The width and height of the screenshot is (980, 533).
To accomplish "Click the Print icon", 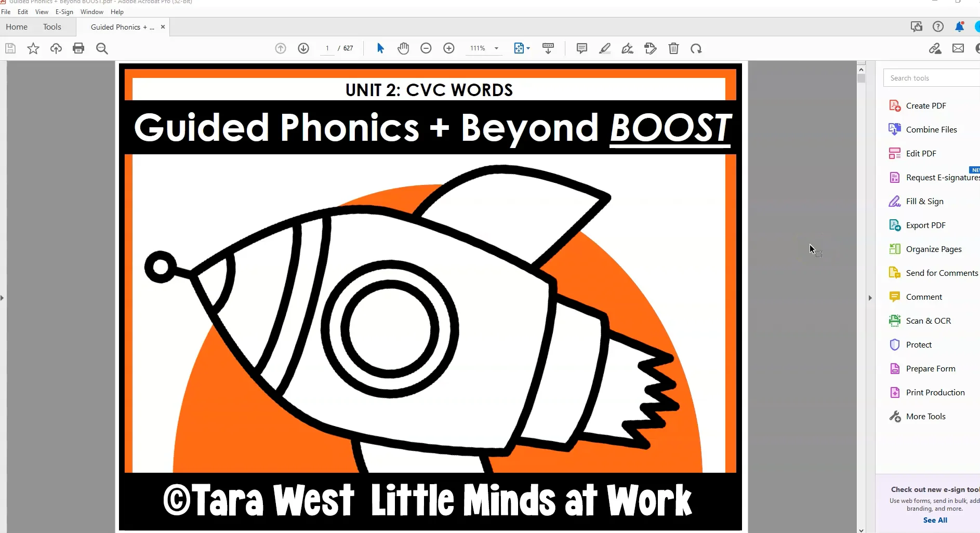I will 78,48.
